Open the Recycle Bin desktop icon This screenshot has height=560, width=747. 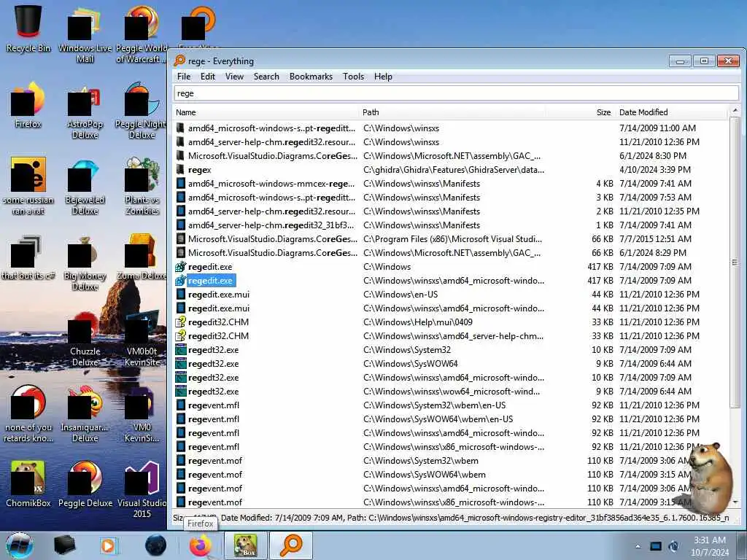coord(28,28)
